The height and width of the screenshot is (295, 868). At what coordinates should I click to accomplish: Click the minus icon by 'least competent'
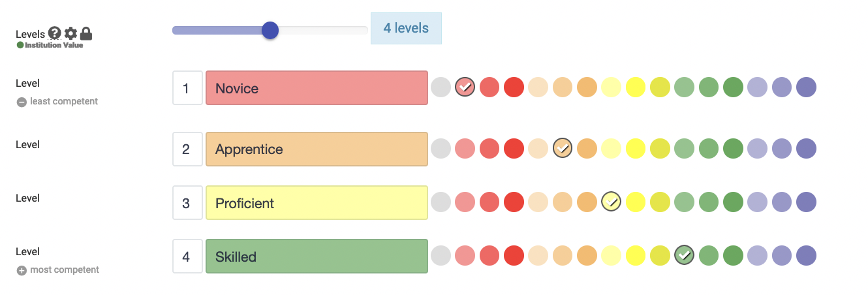click(22, 102)
